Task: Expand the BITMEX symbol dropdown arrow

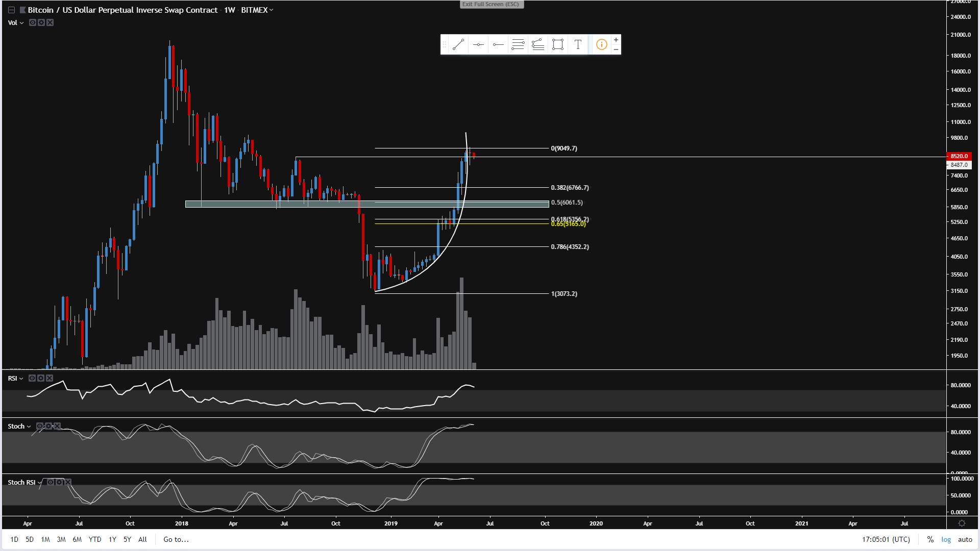Action: 272,10
